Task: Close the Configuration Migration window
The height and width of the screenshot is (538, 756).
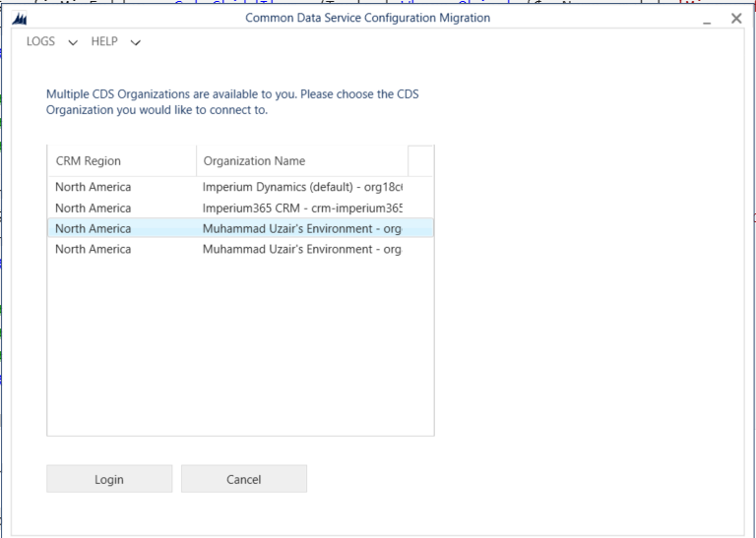Action: point(736,19)
